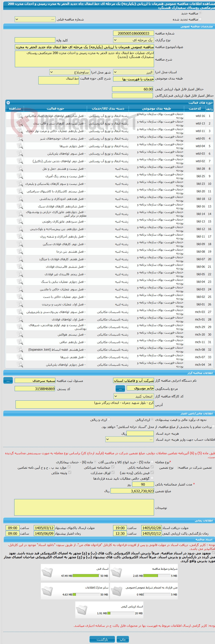Click the مشاهده column header
The width and height of the screenshot is (215, 644).
click(x=15, y=109)
